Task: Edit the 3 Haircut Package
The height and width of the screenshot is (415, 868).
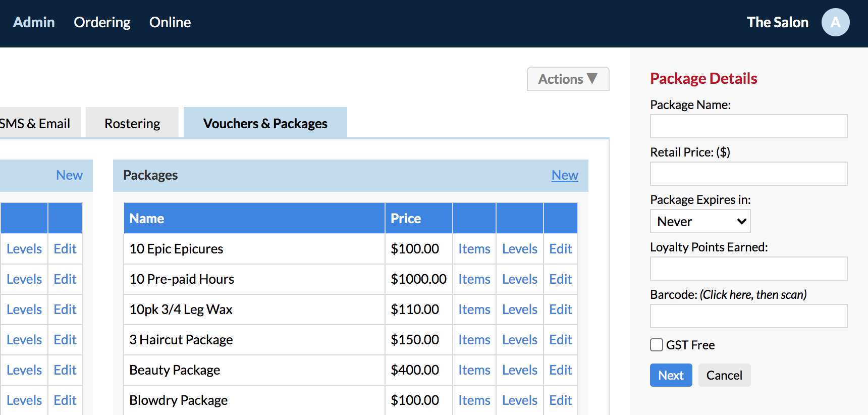Action: pos(561,340)
